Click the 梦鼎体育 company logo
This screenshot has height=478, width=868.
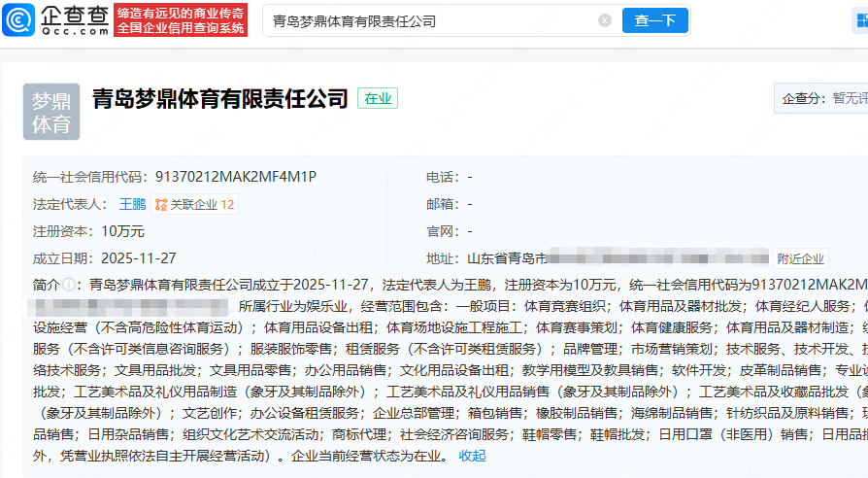pyautogui.click(x=51, y=112)
